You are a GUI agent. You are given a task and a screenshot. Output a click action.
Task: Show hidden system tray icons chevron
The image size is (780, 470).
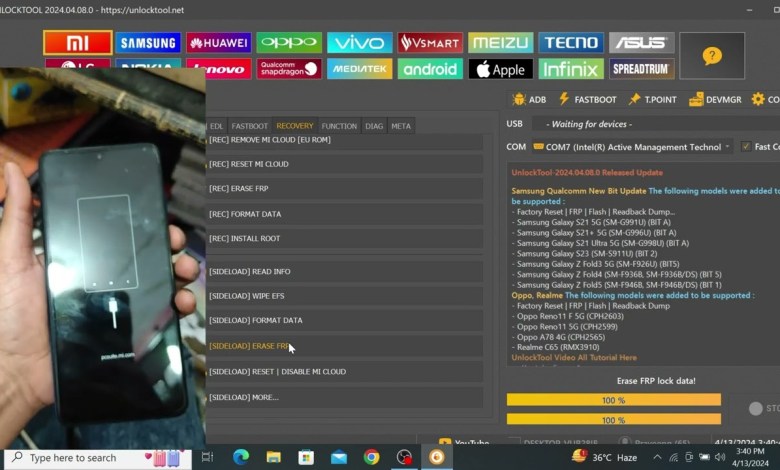coord(657,458)
